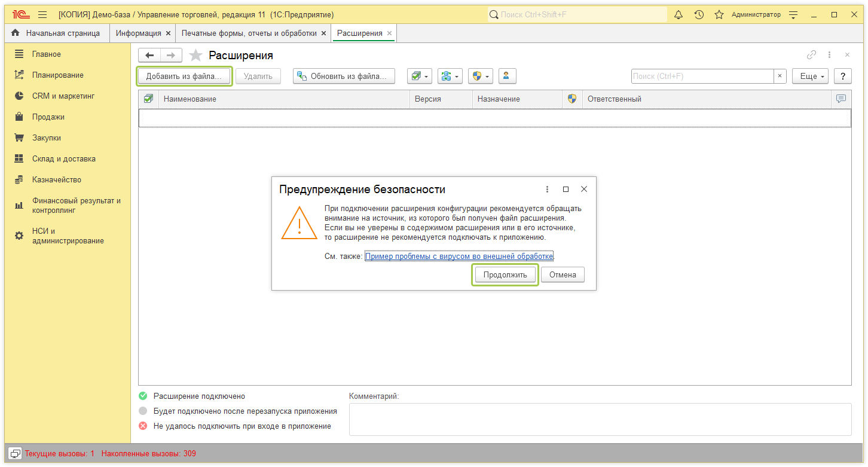Click the checkmark column header icon
Screen dimensions: 868x467
[x=149, y=99]
